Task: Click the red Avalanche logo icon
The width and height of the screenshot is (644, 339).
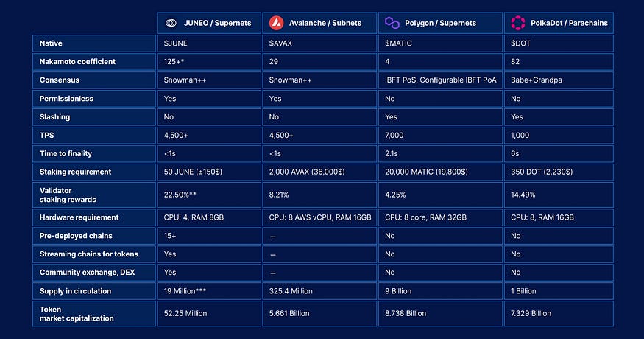Action: click(x=277, y=23)
